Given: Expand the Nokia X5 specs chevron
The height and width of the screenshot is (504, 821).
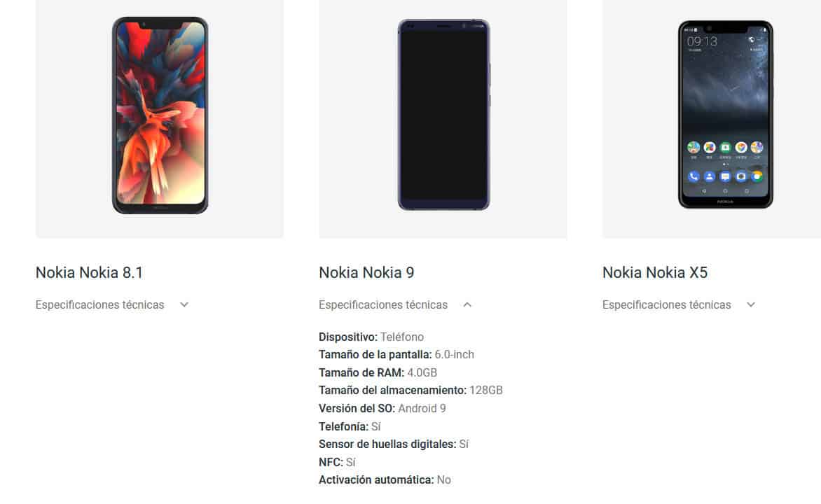Looking at the screenshot, I should (750, 304).
